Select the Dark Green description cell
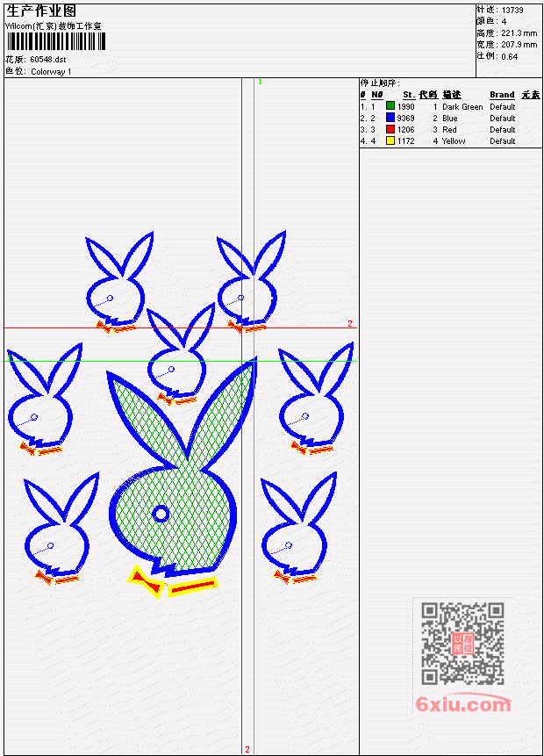 click(x=462, y=106)
